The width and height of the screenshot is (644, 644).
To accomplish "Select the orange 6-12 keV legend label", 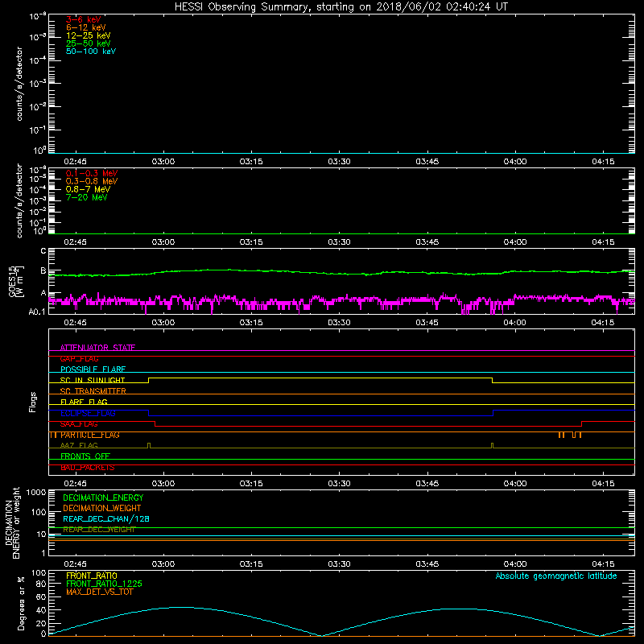I will click(x=86, y=27).
